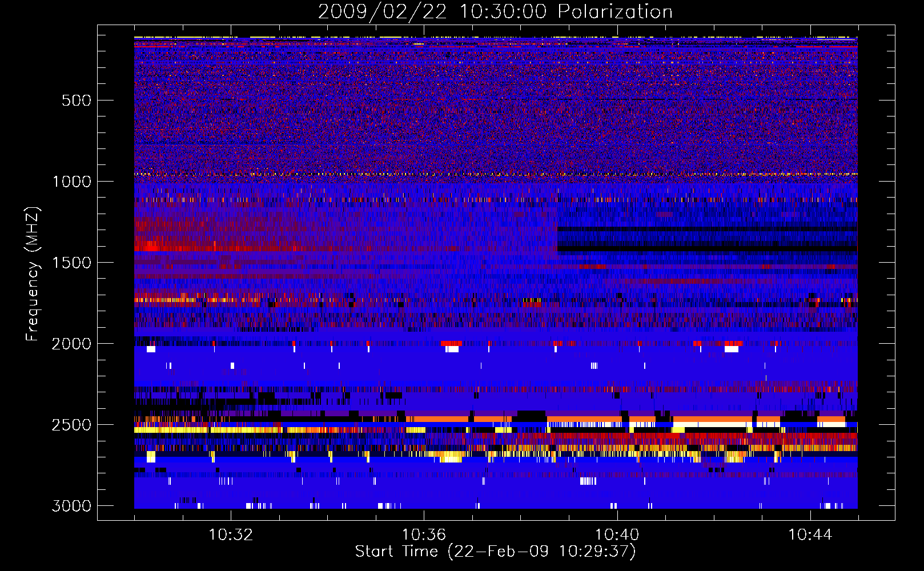Click the 3000 frequency tick label

coord(71,506)
